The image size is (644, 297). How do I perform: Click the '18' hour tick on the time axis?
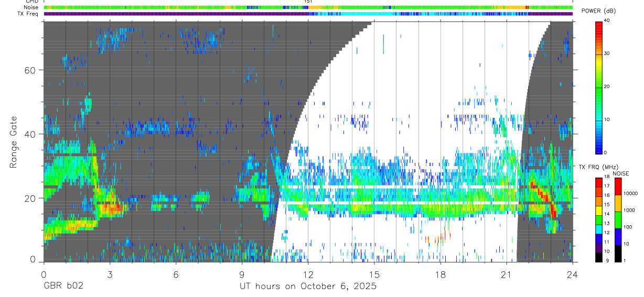[440, 274]
